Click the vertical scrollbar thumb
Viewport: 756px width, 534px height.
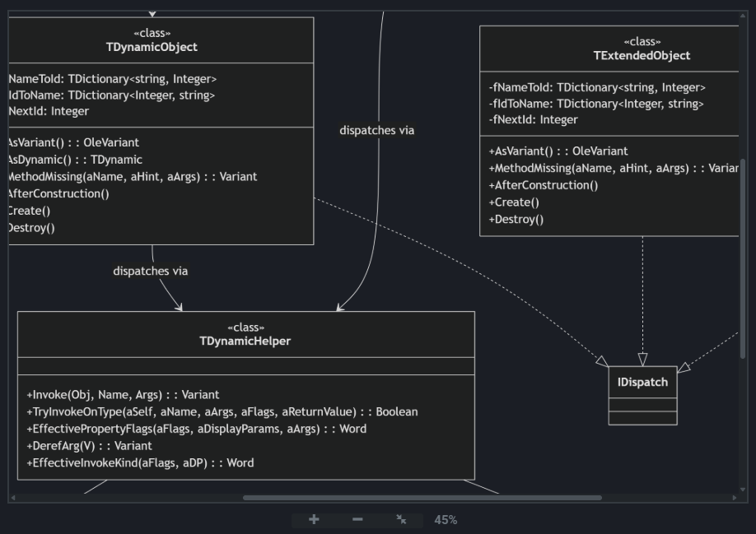tap(743, 258)
